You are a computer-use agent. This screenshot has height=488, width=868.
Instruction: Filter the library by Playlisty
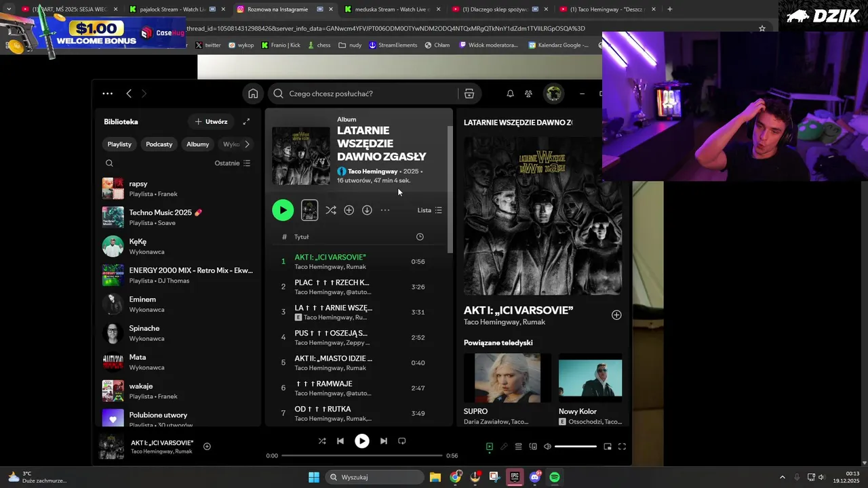pyautogui.click(x=119, y=144)
